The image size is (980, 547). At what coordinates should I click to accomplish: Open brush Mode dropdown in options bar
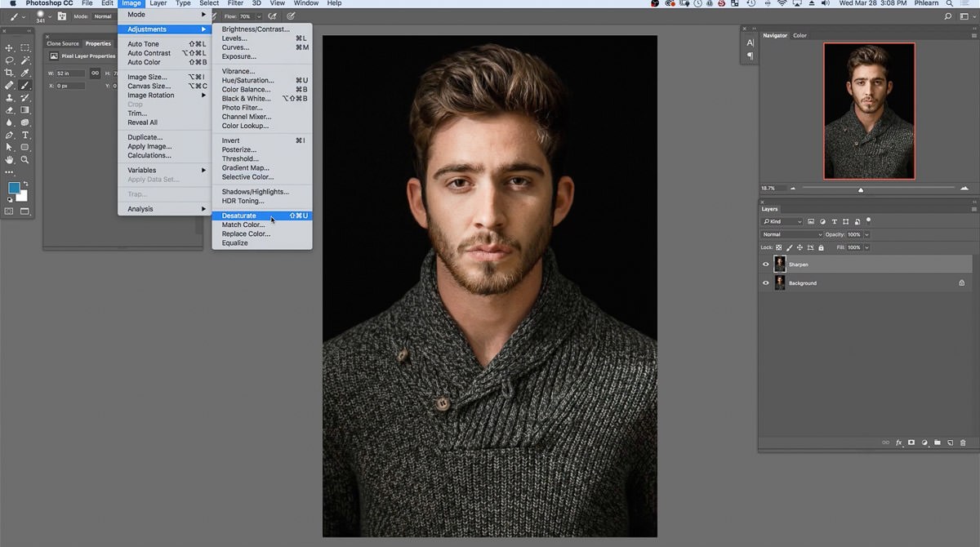(x=105, y=16)
